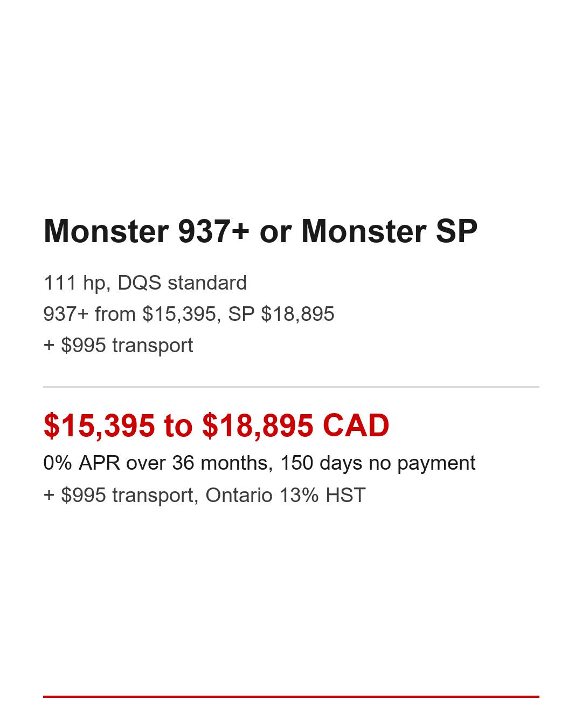Click the gray "SP $18,895" text
The width and height of the screenshot is (582, 728).
281,314
